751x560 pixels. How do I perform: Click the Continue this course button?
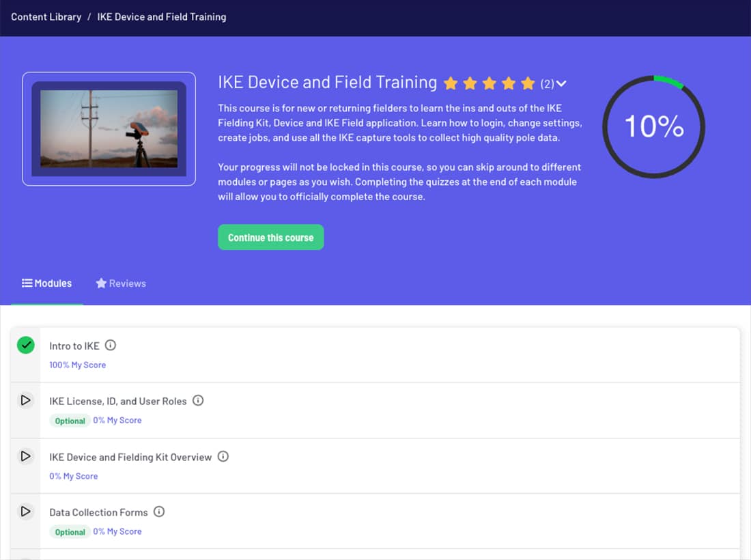point(270,237)
